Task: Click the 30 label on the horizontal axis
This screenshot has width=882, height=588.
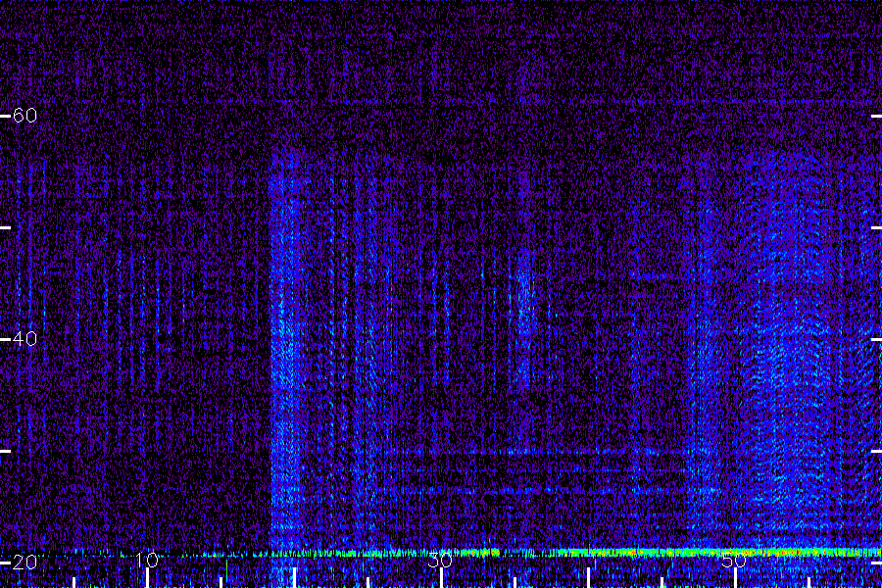Action: 440,560
